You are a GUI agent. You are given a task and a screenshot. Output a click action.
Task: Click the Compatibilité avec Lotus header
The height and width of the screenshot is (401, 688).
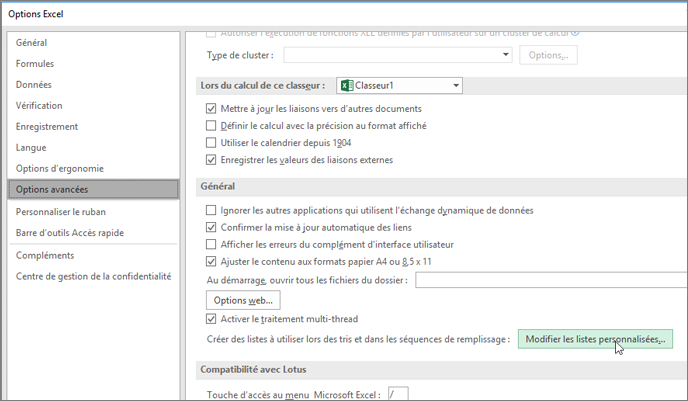click(253, 369)
